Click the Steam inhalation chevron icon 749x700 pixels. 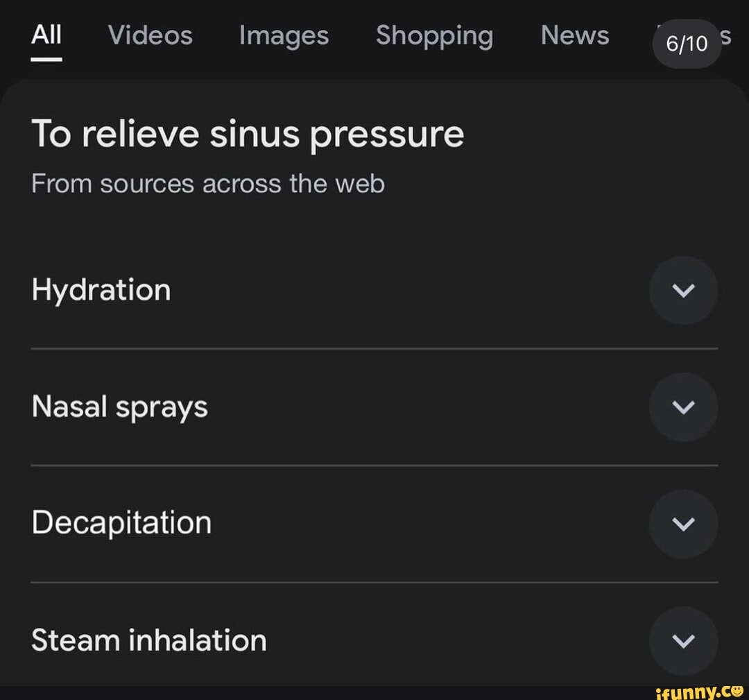[684, 640]
